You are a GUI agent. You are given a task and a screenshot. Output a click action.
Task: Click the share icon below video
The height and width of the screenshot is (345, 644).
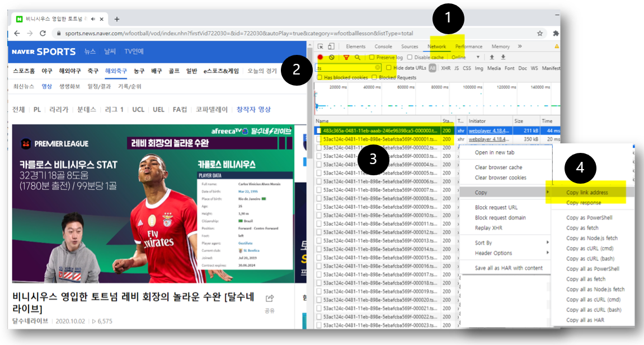click(x=270, y=298)
